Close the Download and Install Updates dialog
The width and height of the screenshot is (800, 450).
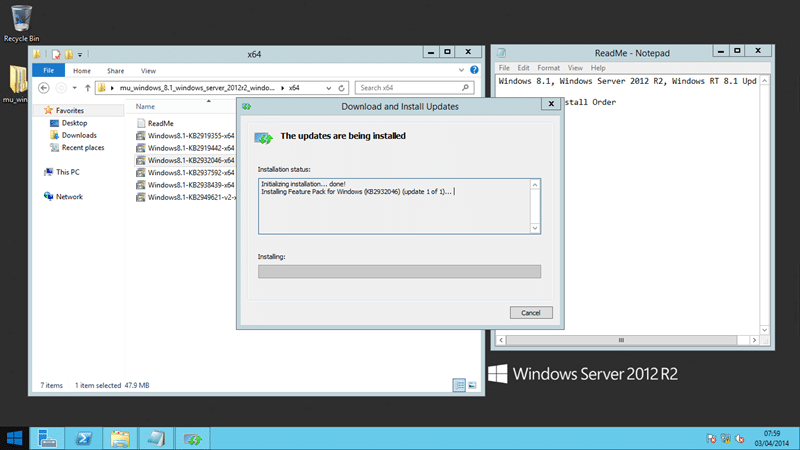coord(551,104)
